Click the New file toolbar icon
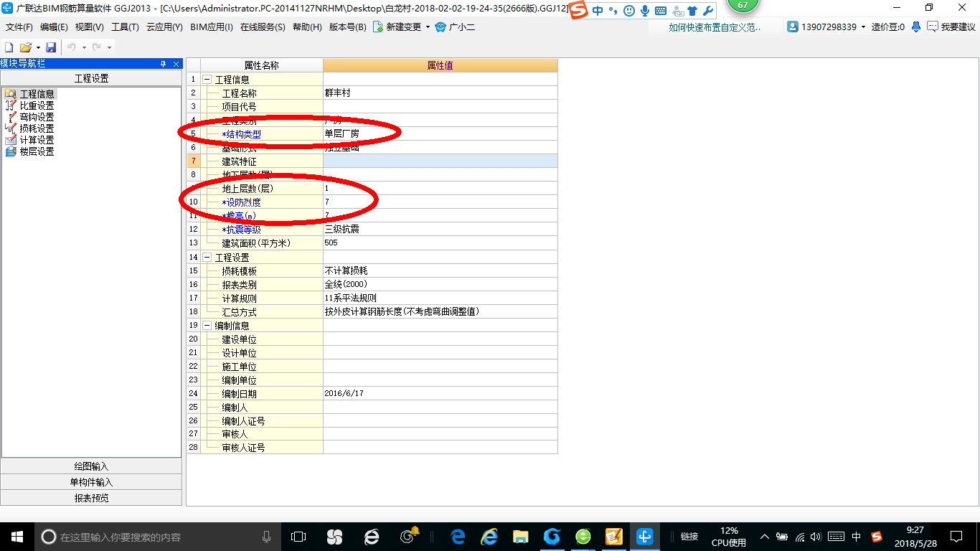The width and height of the screenshot is (980, 551). pyautogui.click(x=9, y=47)
